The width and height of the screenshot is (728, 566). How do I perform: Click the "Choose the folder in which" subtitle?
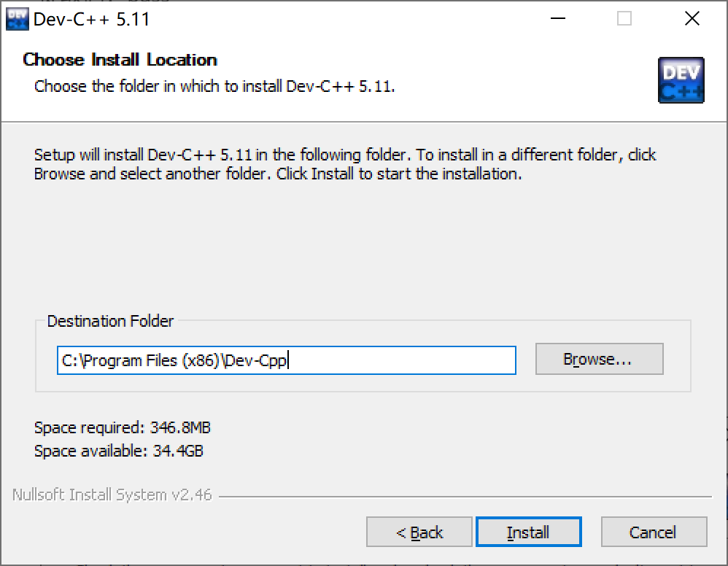coord(214,86)
